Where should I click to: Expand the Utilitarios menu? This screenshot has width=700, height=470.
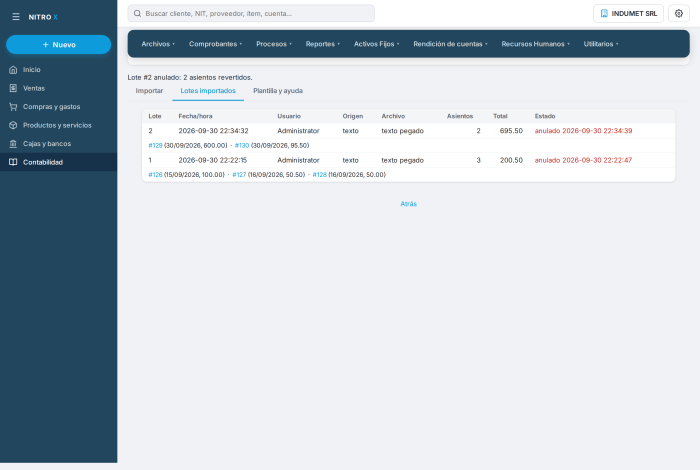pos(601,44)
